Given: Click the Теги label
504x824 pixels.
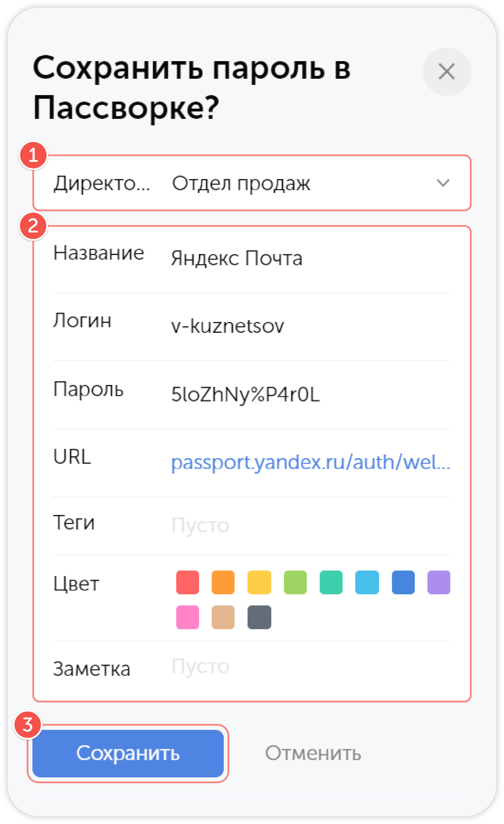Looking at the screenshot, I should coord(74,523).
